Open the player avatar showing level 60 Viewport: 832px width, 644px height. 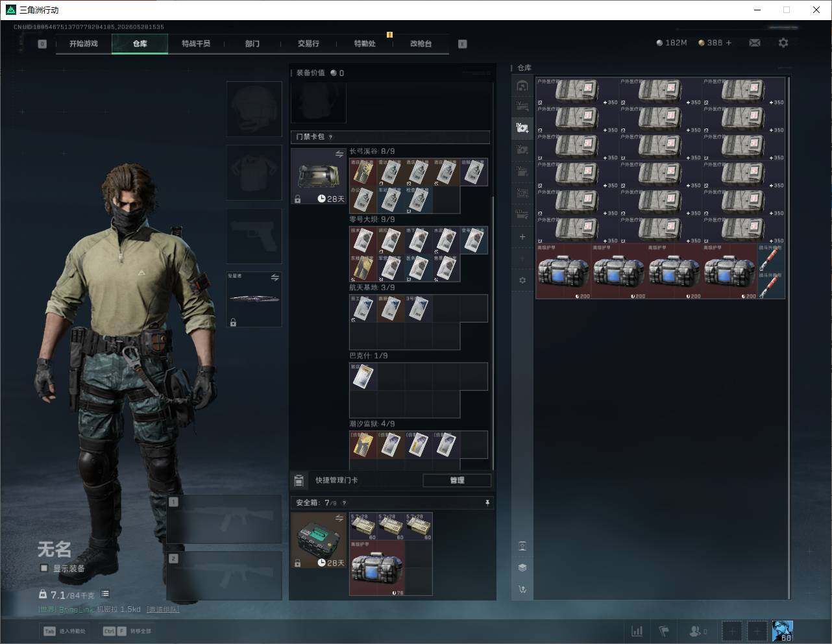[x=783, y=631]
